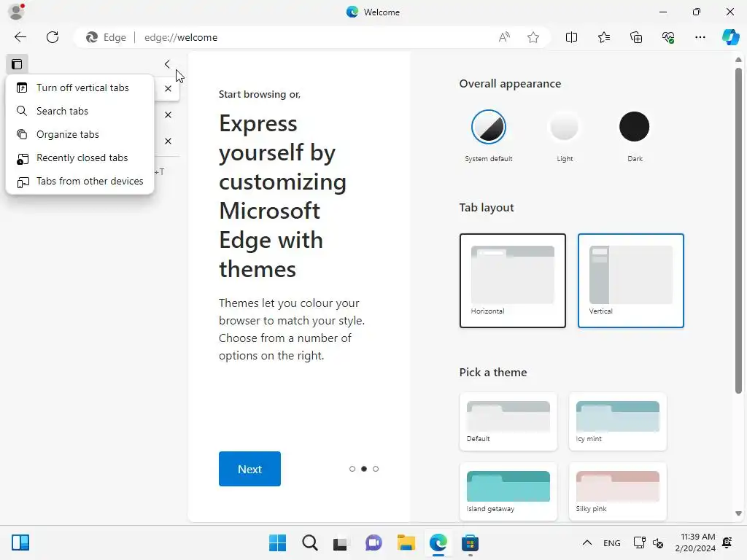Open the profile avatar menu
Screen dimensions: 747x560
pyautogui.click(x=17, y=12)
